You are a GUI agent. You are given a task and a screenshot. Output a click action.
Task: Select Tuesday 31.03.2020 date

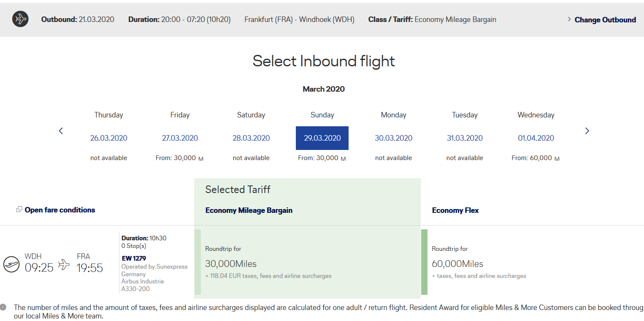click(x=465, y=138)
